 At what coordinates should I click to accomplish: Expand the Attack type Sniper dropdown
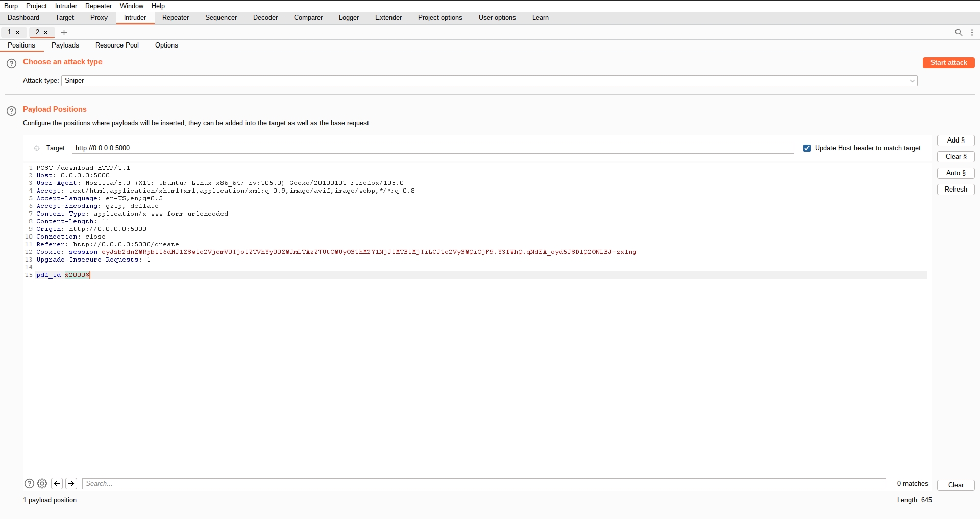point(489,81)
